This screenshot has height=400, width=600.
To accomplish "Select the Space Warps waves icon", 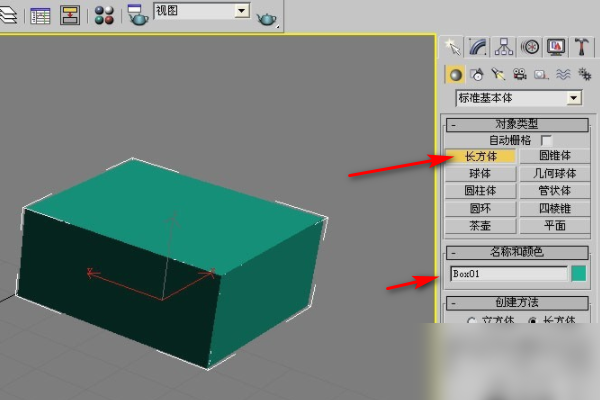I will pyautogui.click(x=563, y=74).
